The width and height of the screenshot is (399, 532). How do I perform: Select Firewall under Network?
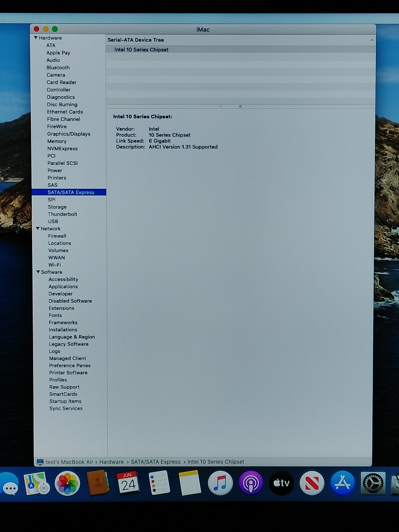pyautogui.click(x=57, y=236)
